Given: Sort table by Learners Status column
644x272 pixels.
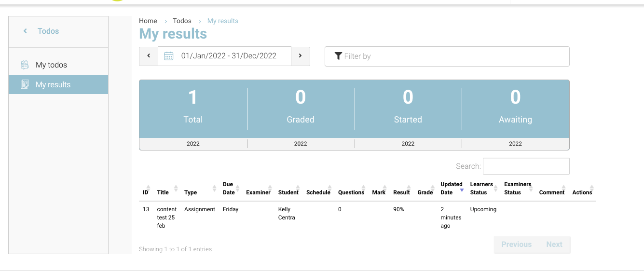Looking at the screenshot, I should click(x=481, y=188).
